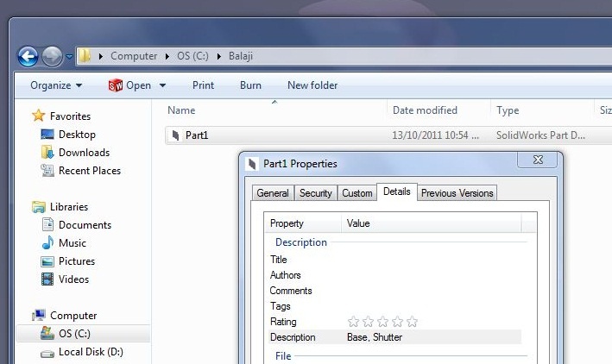Switch to the Previous Versions tab

tap(457, 193)
